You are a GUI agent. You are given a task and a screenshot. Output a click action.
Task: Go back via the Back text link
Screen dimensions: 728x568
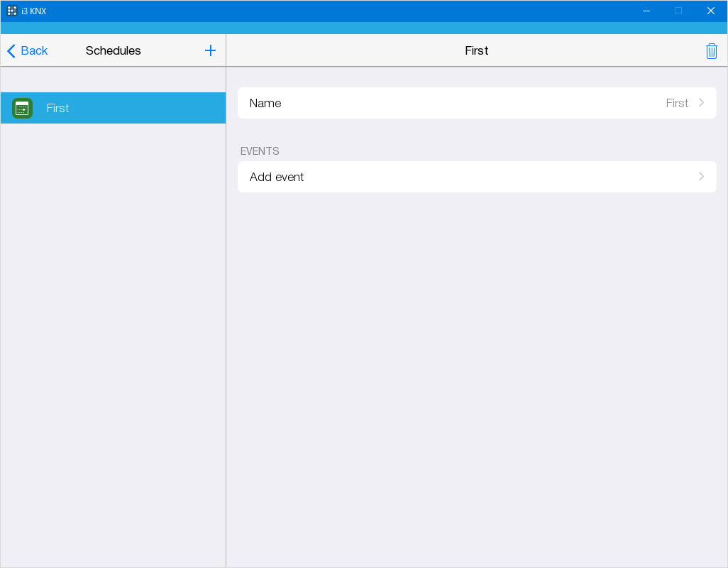pos(34,51)
